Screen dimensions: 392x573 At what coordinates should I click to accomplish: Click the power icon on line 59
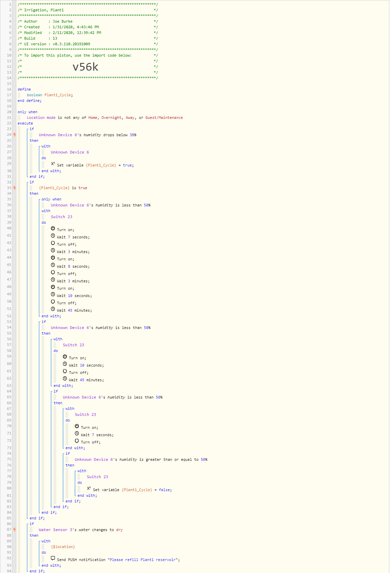pyautogui.click(x=65, y=357)
